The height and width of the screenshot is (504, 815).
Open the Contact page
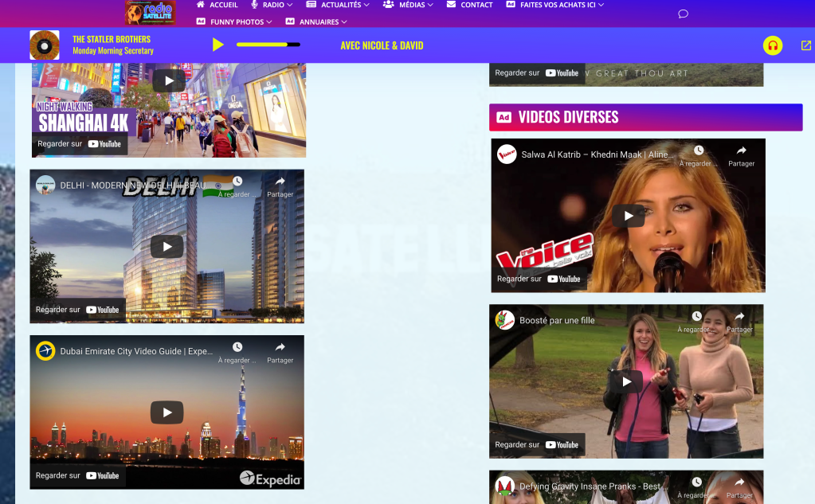[470, 5]
